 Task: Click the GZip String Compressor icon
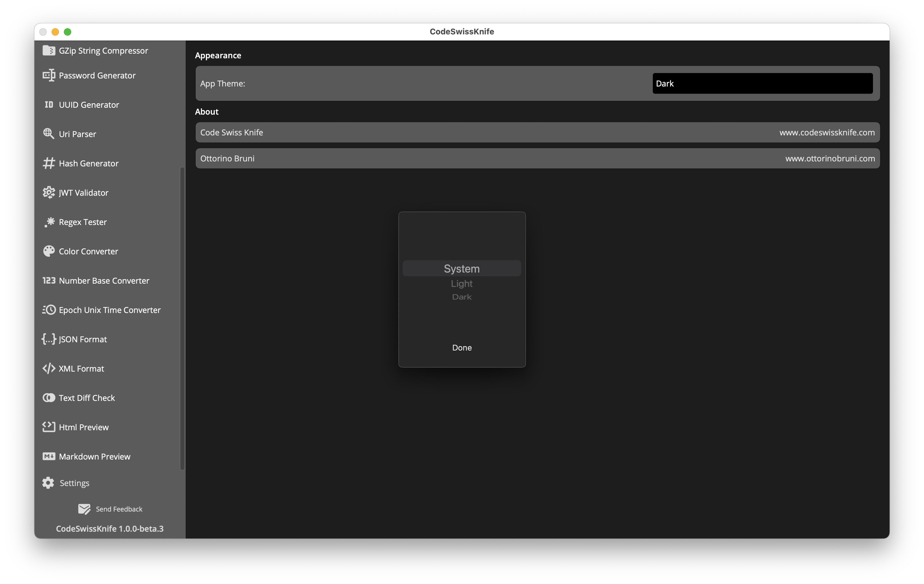(x=49, y=50)
